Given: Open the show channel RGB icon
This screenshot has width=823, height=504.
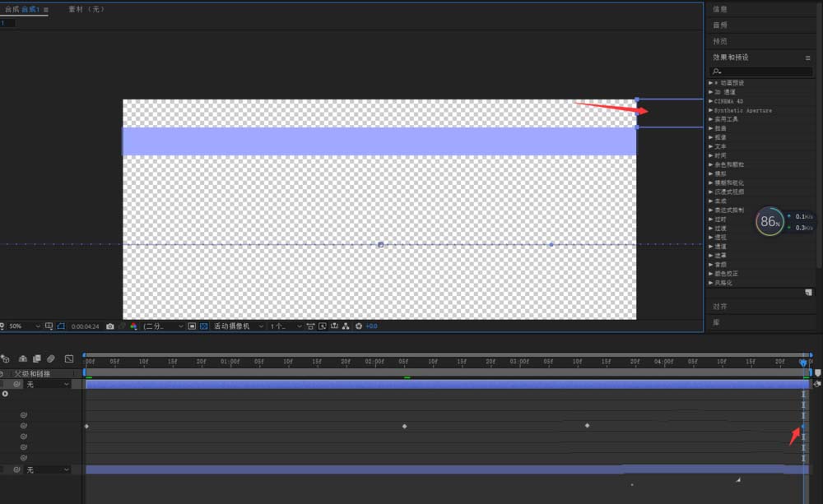Looking at the screenshot, I should click(x=133, y=326).
